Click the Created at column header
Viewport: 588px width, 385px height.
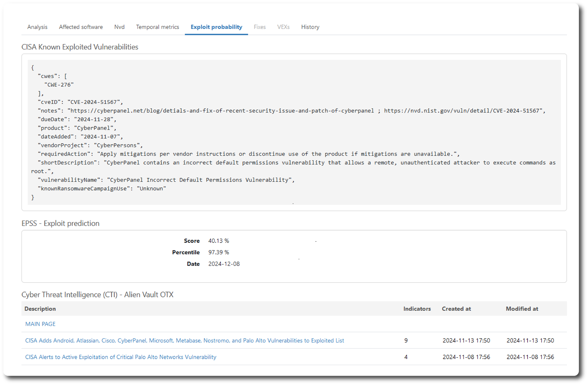click(456, 309)
